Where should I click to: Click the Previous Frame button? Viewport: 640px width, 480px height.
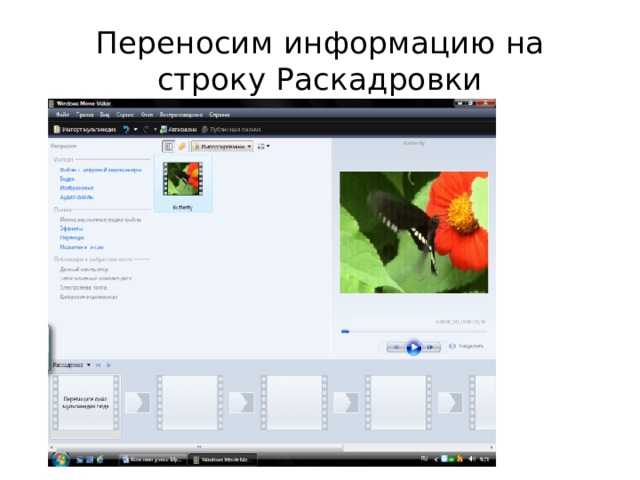click(x=396, y=347)
